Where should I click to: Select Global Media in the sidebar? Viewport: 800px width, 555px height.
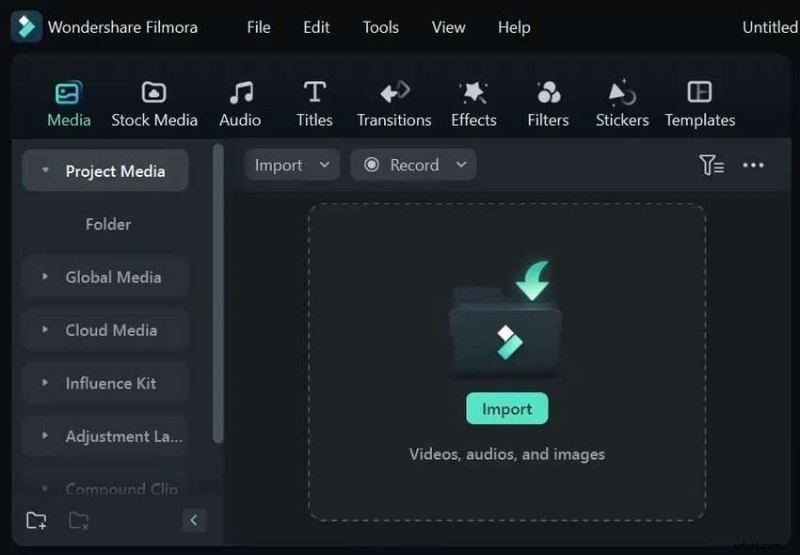pos(105,277)
